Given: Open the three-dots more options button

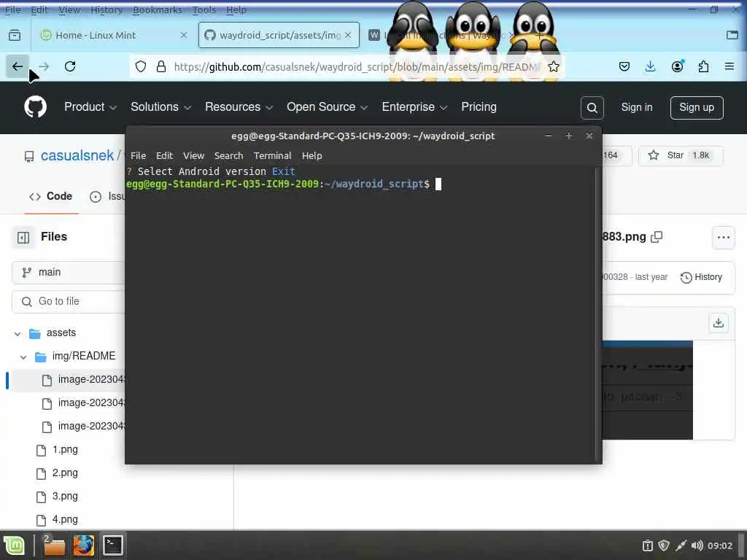Looking at the screenshot, I should point(723,237).
